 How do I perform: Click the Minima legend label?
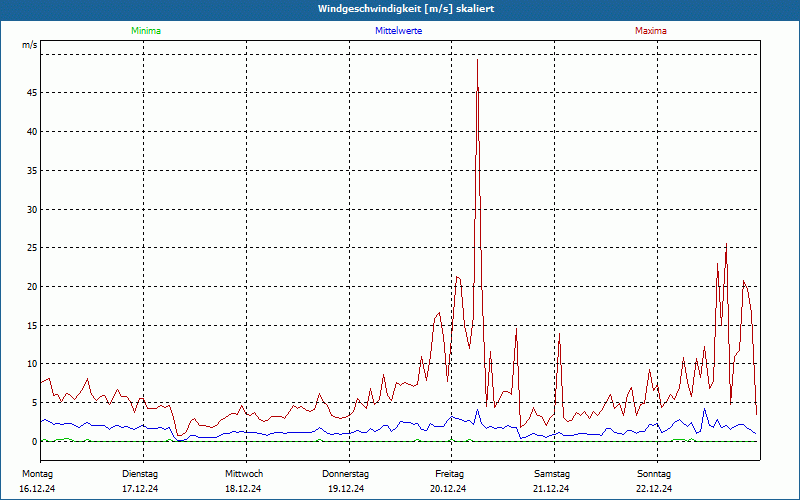[145, 31]
